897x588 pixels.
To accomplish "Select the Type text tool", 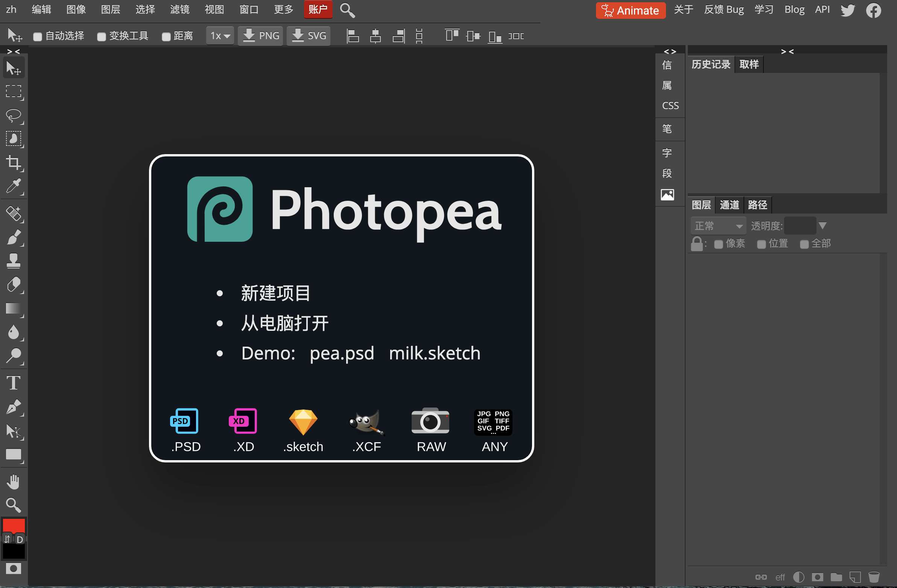I will (14, 383).
